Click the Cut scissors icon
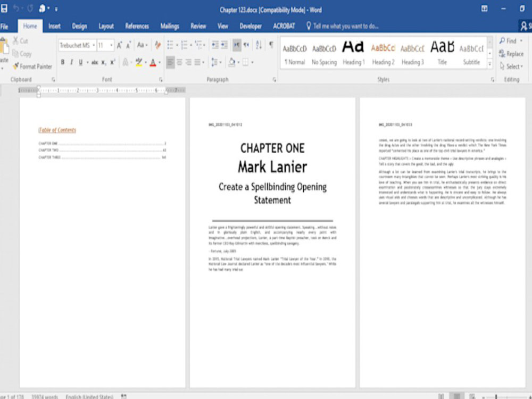The height and width of the screenshot is (399, 532). click(x=15, y=41)
